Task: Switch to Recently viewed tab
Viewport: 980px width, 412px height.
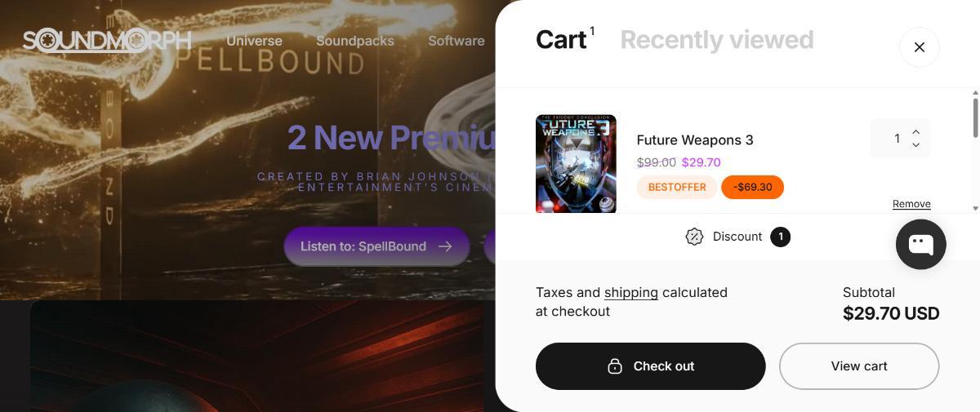Action: point(717,39)
